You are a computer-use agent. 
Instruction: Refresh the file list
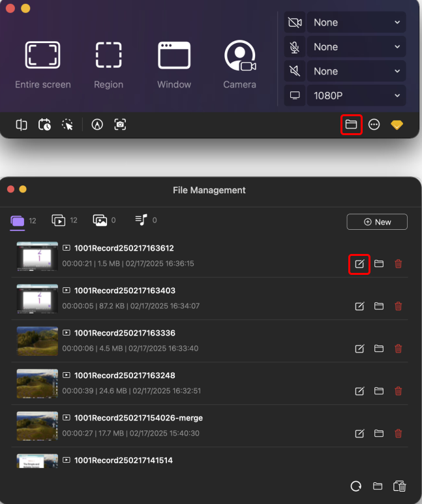click(356, 486)
